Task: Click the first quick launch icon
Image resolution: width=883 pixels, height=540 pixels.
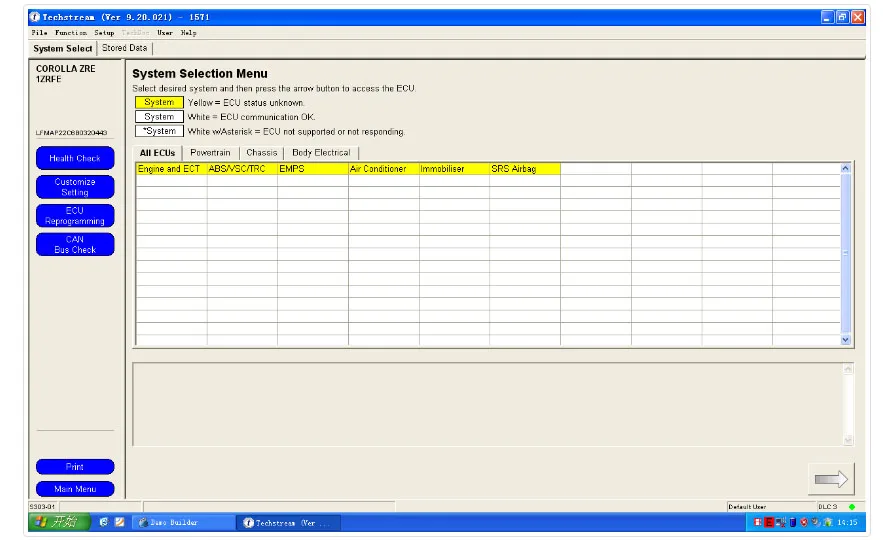Action: [104, 522]
